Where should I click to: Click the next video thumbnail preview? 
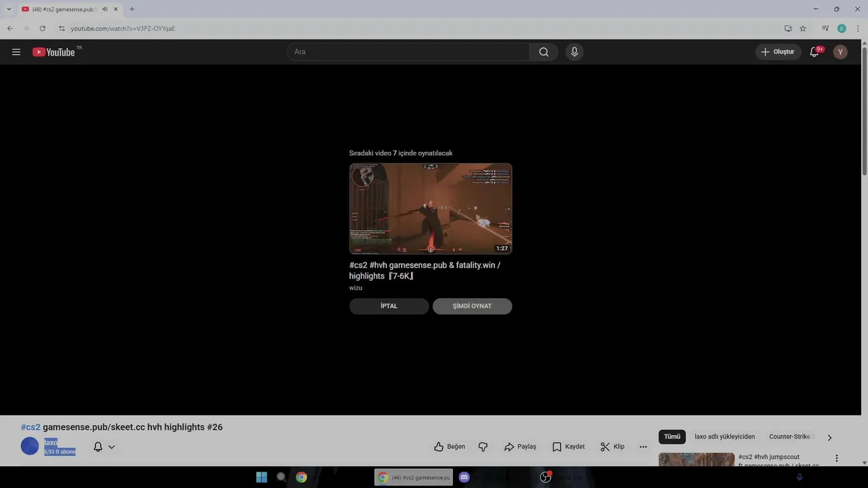pos(431,209)
